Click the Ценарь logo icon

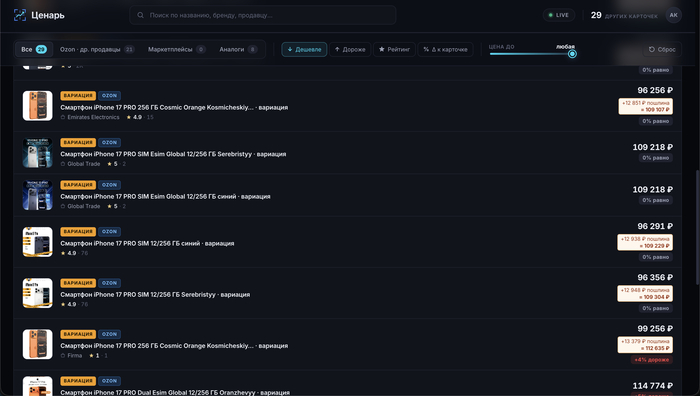20,15
